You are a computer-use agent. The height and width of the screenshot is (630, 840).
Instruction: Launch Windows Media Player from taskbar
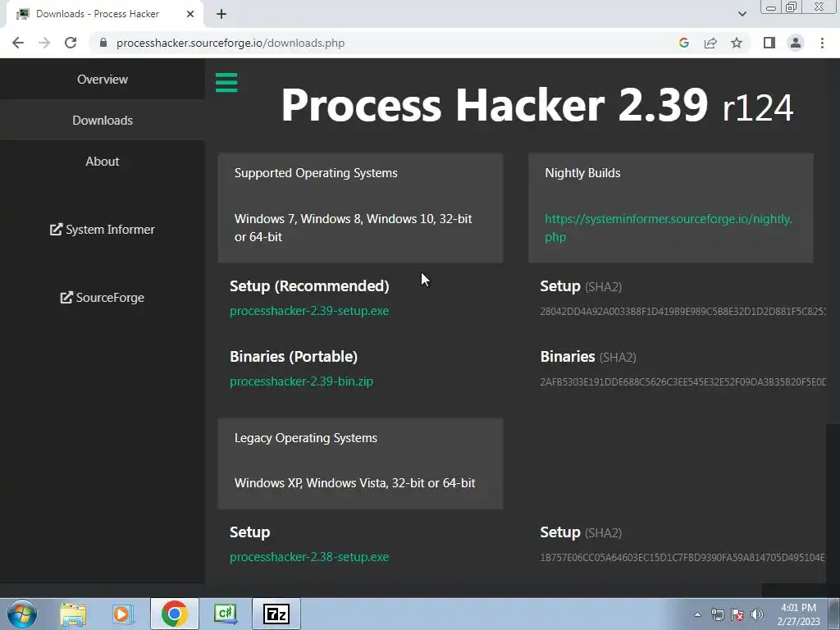pyautogui.click(x=123, y=614)
